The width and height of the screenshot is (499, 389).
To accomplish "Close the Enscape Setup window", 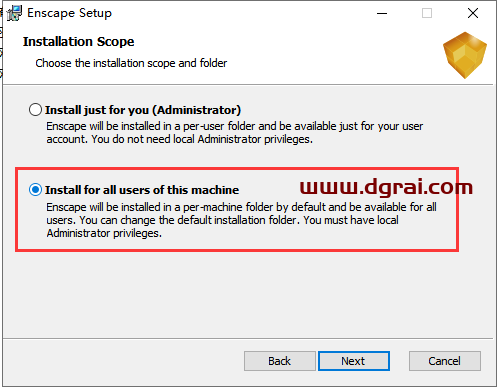I will (x=473, y=13).
